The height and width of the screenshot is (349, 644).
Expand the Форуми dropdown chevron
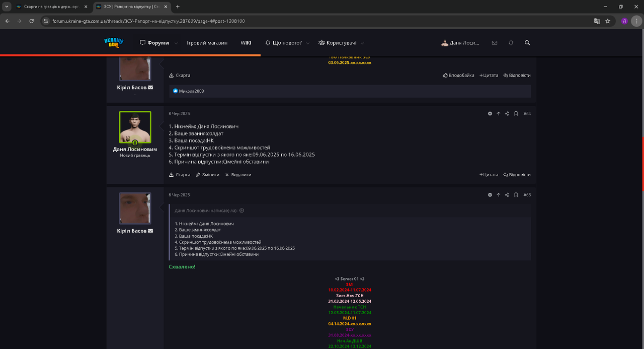point(176,43)
